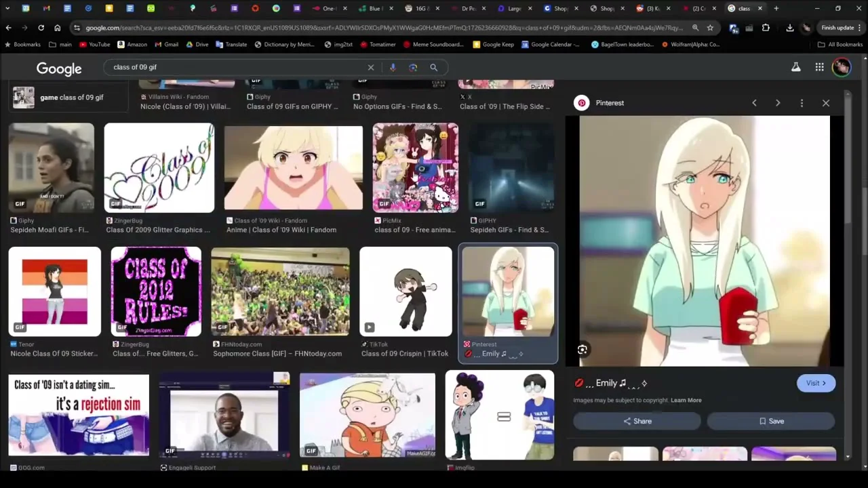Click the large Emily preview image
This screenshot has width=868, height=488.
coord(705,241)
